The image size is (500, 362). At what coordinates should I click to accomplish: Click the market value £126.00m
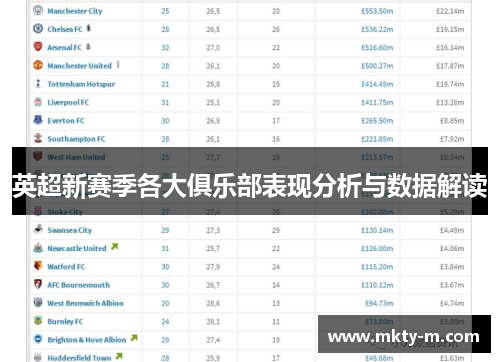[x=377, y=249]
